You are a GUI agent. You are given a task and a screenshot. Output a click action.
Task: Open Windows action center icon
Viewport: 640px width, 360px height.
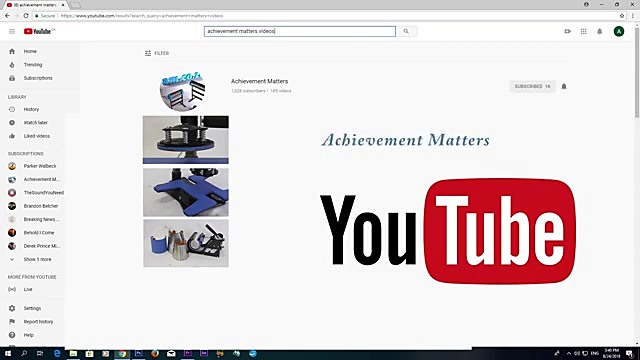[629, 353]
